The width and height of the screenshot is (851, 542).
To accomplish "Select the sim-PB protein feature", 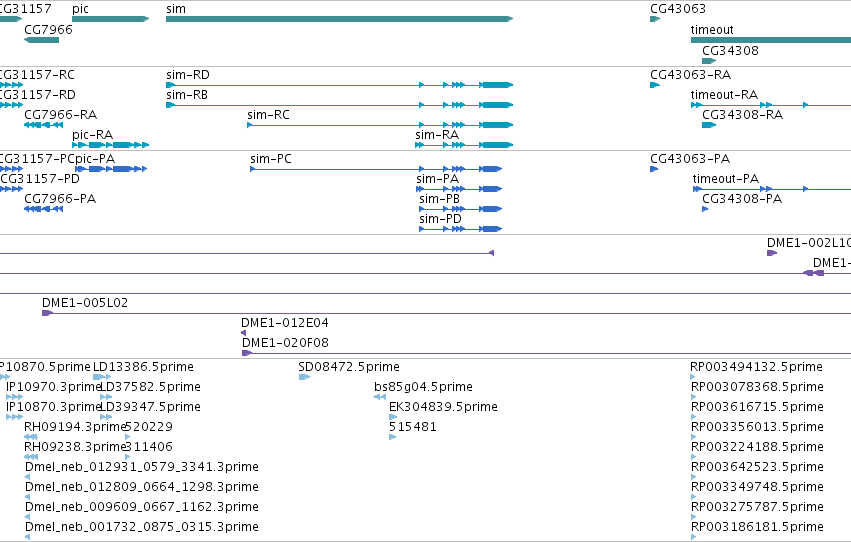I will point(460,209).
